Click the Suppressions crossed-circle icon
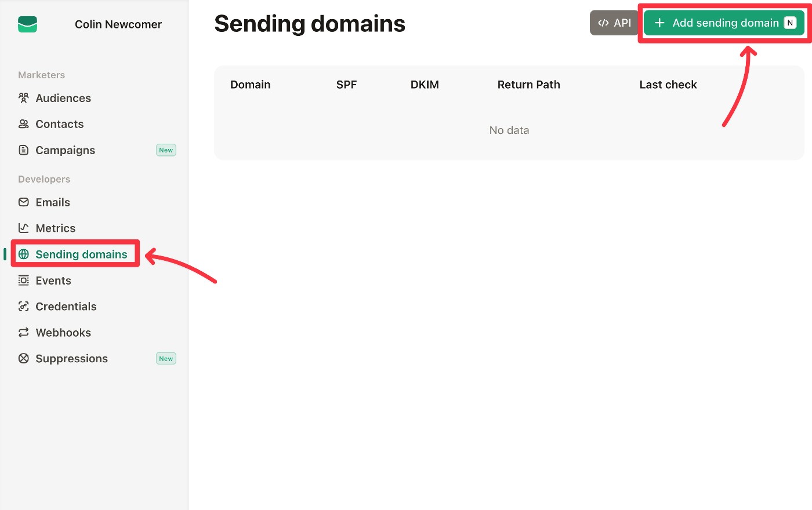Image resolution: width=812 pixels, height=510 pixels. 24,359
